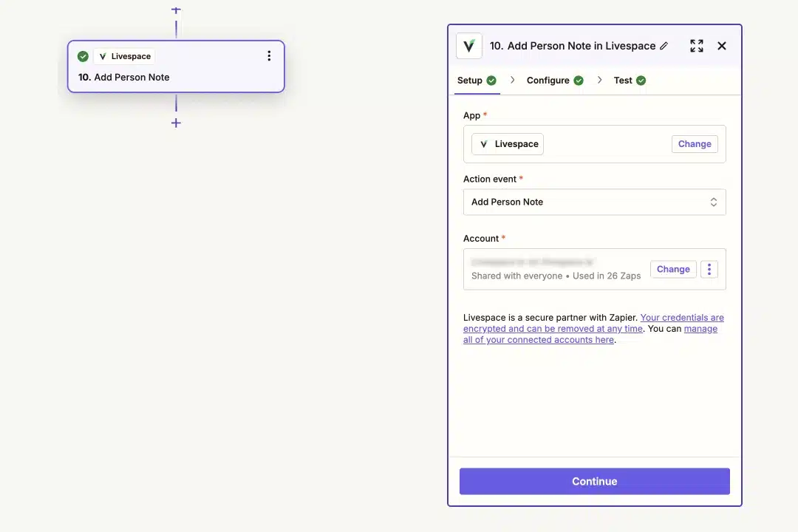Viewport: 798px width, 532px height.
Task: Switch to the Configure tab
Action: [555, 81]
